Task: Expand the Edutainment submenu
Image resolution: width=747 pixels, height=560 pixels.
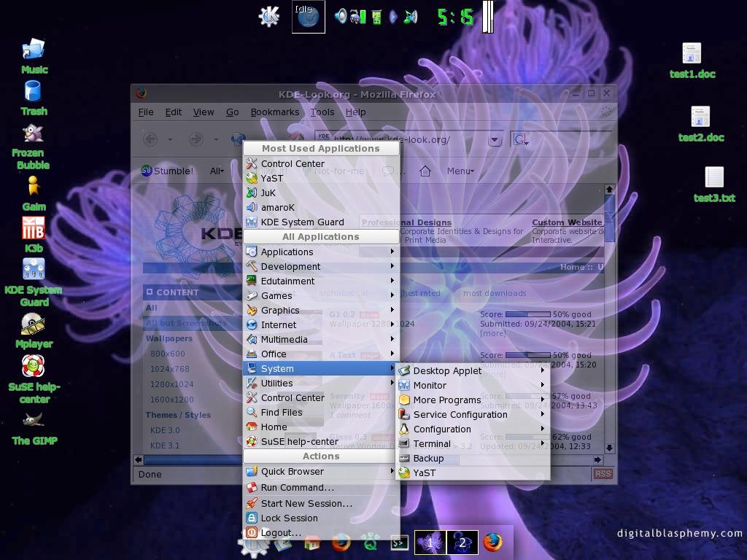Action: (321, 281)
